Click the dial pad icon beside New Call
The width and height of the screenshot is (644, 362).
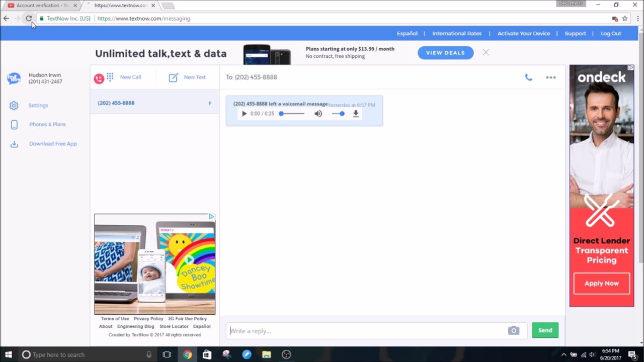point(110,76)
